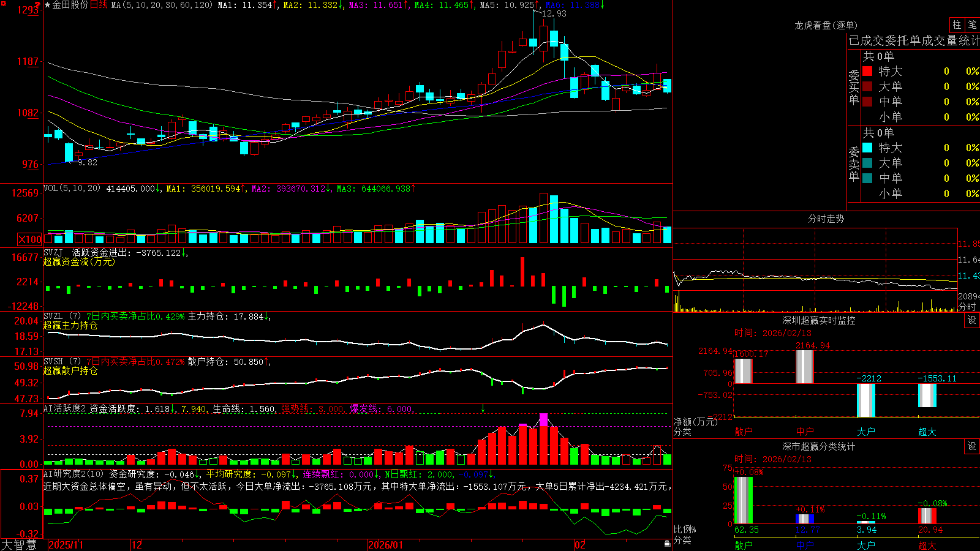Screen dimensions: 980x551
Task: Select the SVZJ indicator name label
Action: (x=53, y=252)
